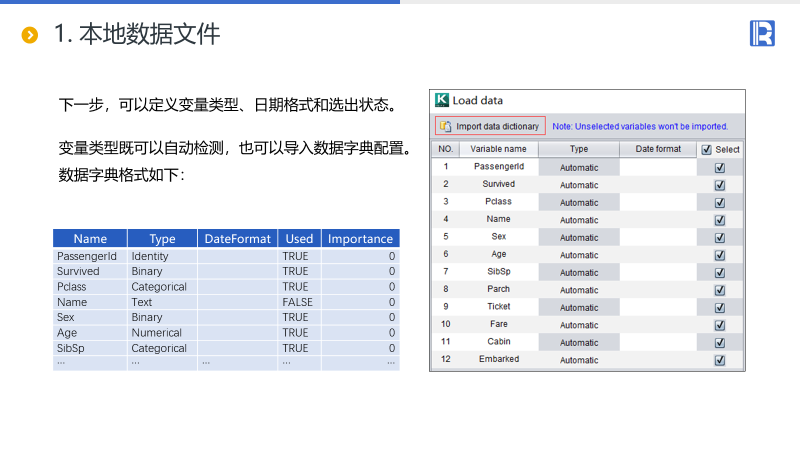Untick the Cabin variable checkbox
The image size is (800, 450).
pyautogui.click(x=719, y=343)
